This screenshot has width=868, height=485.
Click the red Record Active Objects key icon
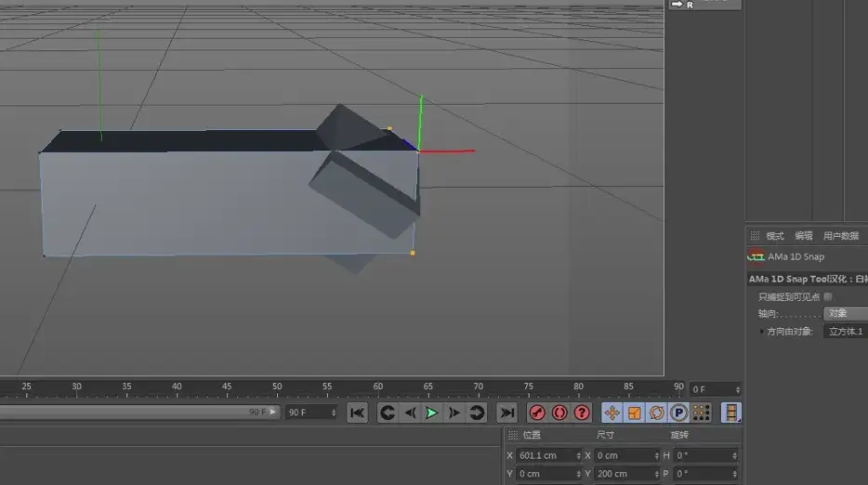point(537,413)
